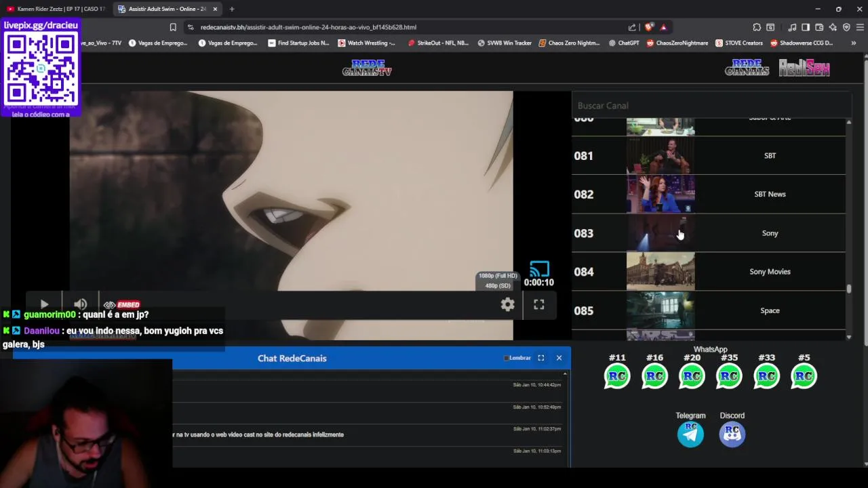Open the Telegram channel icon

(690, 434)
